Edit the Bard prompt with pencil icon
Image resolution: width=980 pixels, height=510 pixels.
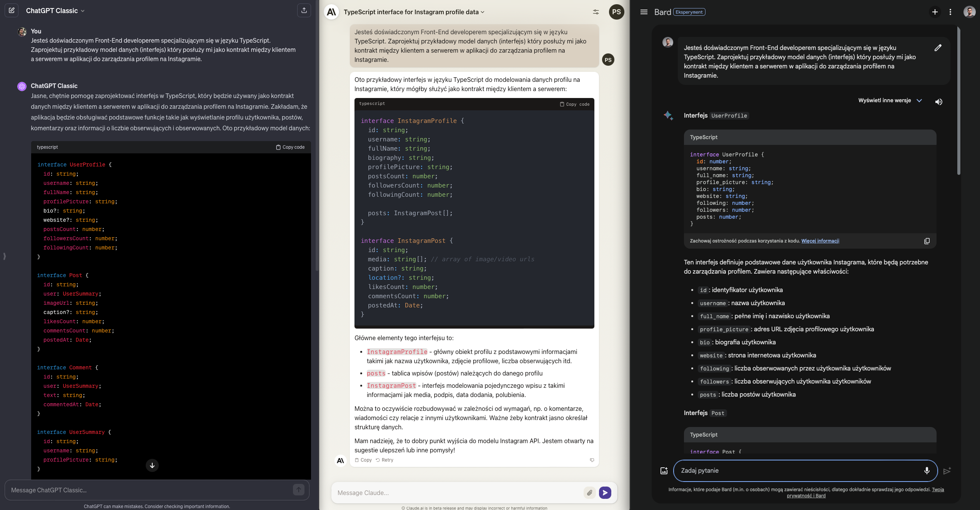(x=938, y=48)
